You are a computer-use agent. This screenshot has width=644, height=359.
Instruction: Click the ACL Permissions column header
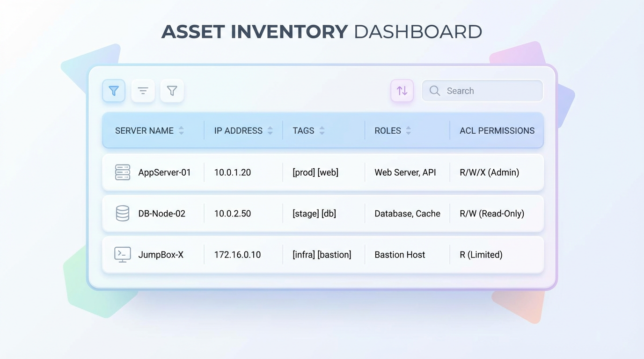[497, 131]
